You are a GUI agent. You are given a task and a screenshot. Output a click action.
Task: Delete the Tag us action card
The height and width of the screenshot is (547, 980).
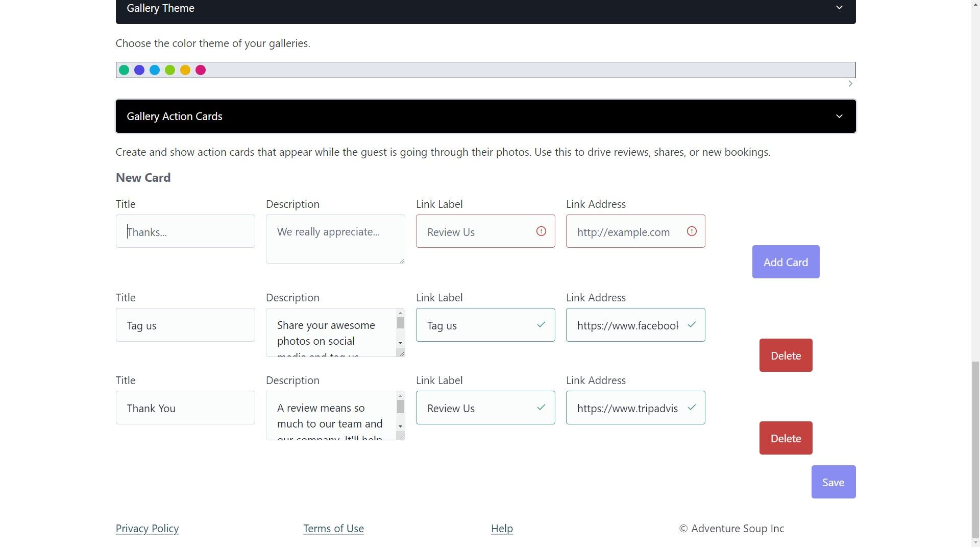(786, 355)
